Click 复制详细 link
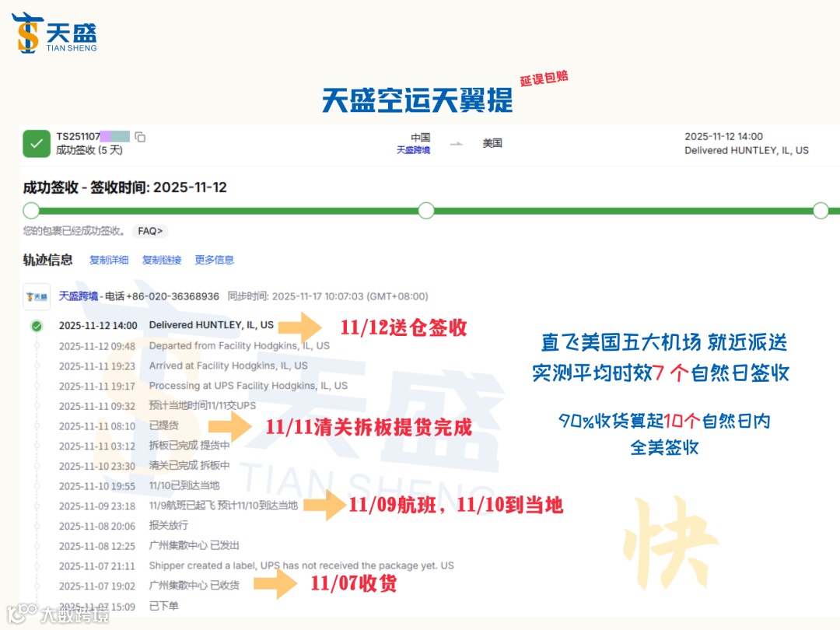 click(109, 260)
